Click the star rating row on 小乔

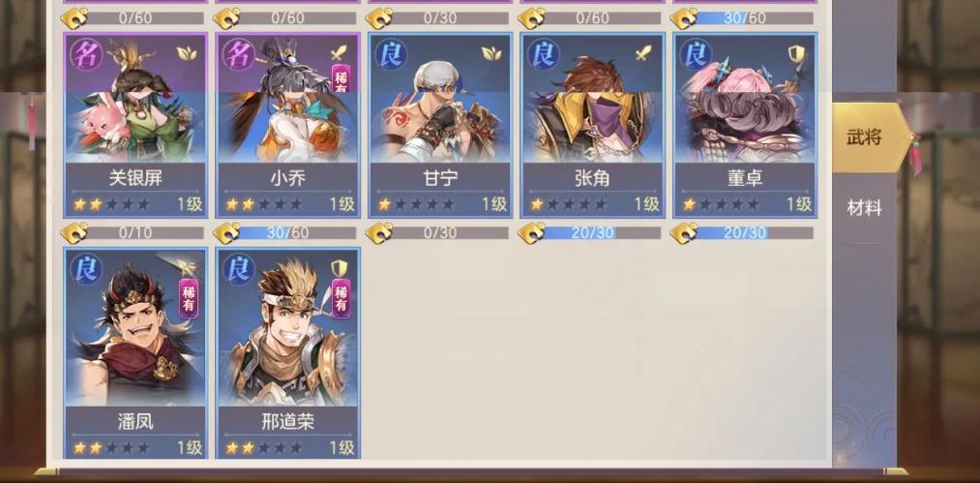[x=263, y=204]
